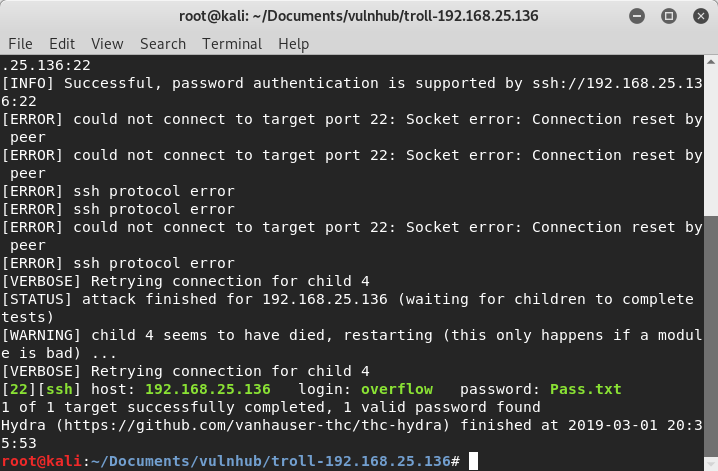Maximize the terminal window
The image size is (718, 471).
click(x=669, y=16)
